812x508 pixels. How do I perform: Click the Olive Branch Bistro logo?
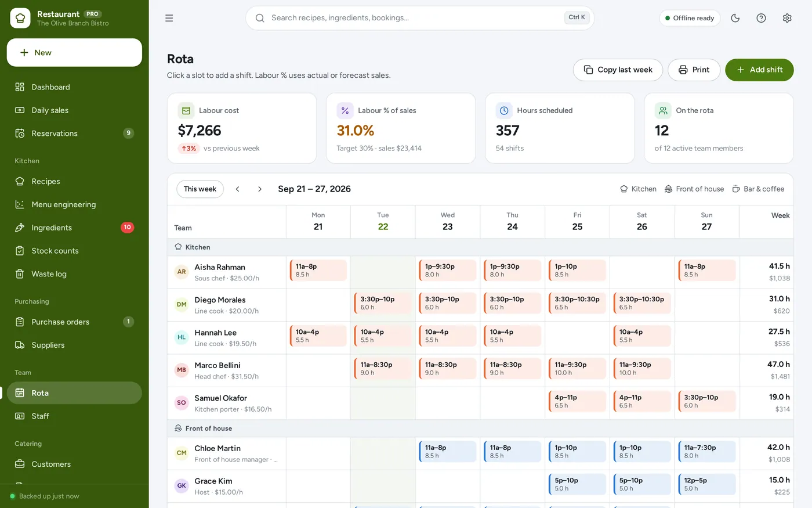click(20, 18)
